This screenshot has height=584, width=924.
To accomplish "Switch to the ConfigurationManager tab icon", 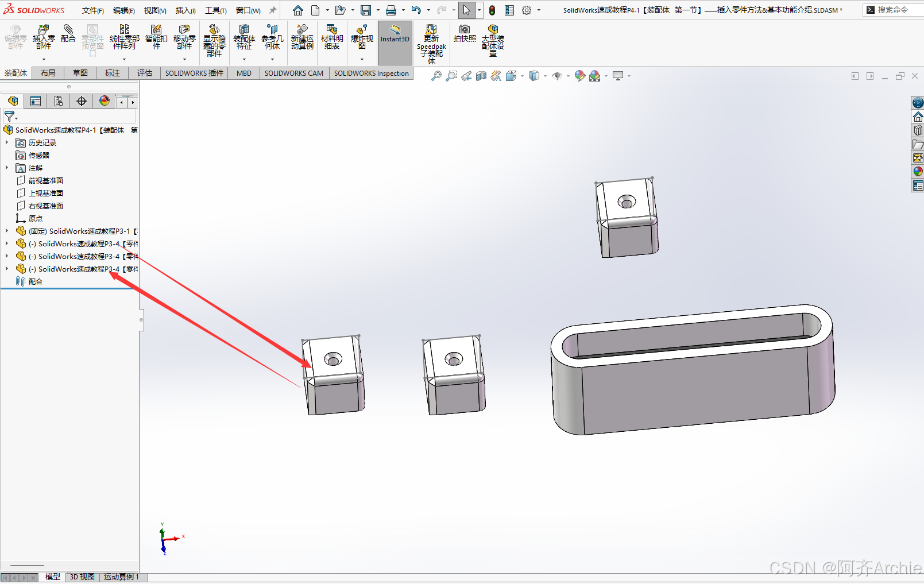I will click(59, 101).
